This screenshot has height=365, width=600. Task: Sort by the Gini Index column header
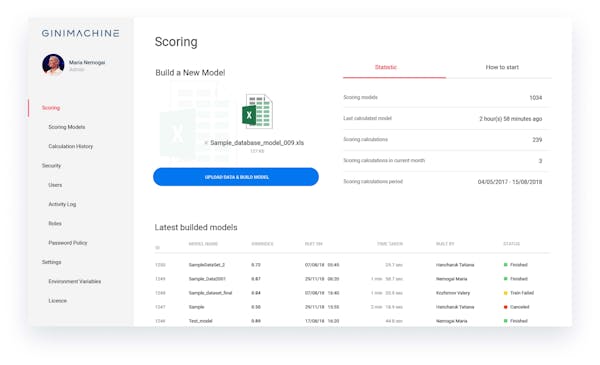[x=262, y=244]
